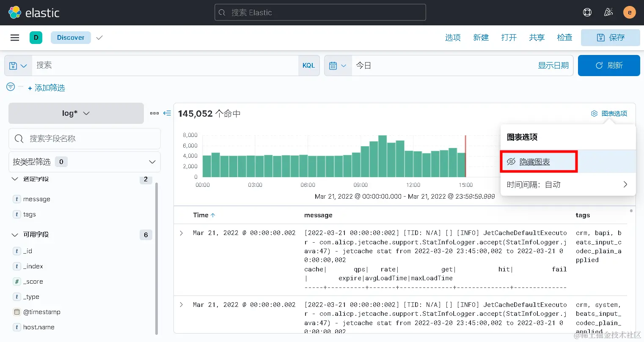This screenshot has height=342, width=644.
Task: Select the _type field in sidebar
Action: pos(31,297)
